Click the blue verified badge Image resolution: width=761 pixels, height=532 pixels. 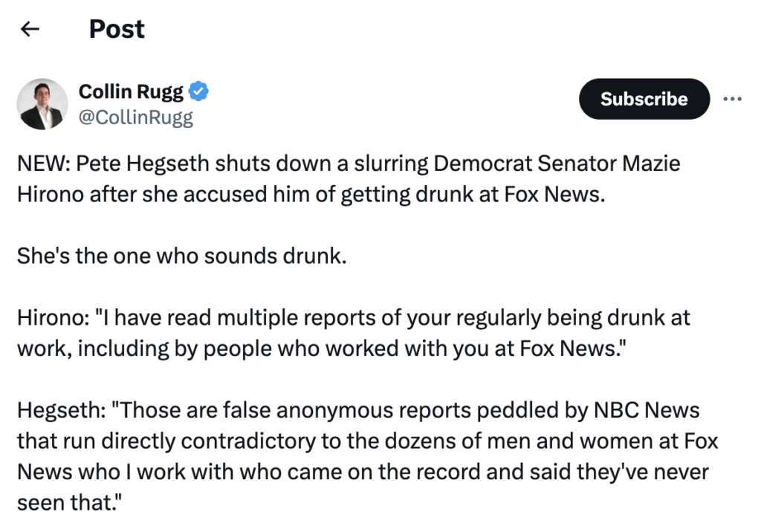point(198,92)
